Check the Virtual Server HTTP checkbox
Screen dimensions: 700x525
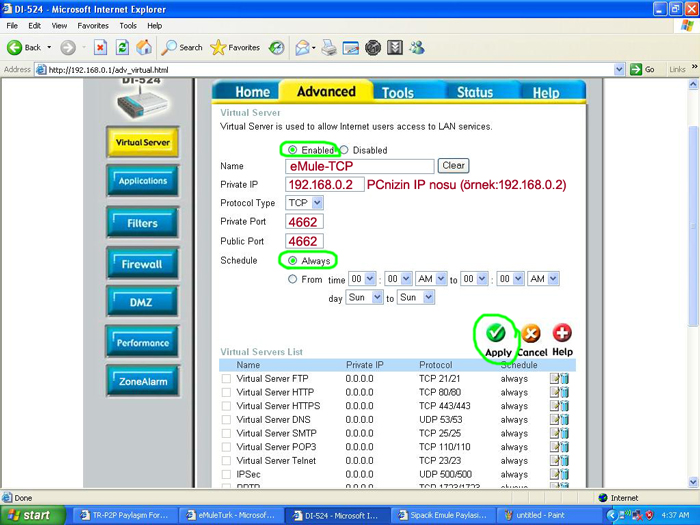click(226, 392)
